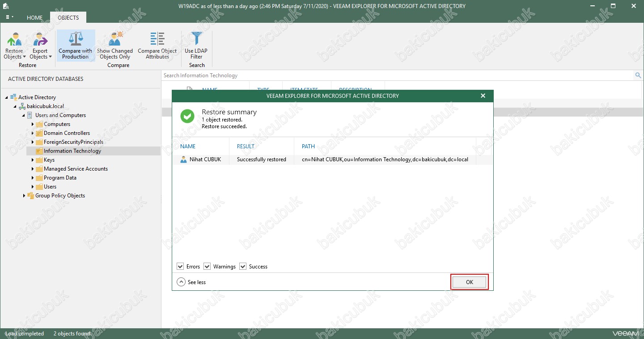Expand the Domain Controllers node
The height and width of the screenshot is (339, 644).
(33, 133)
